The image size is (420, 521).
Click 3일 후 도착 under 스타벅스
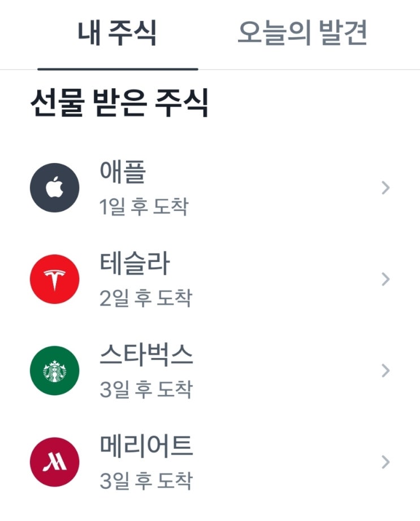145,390
